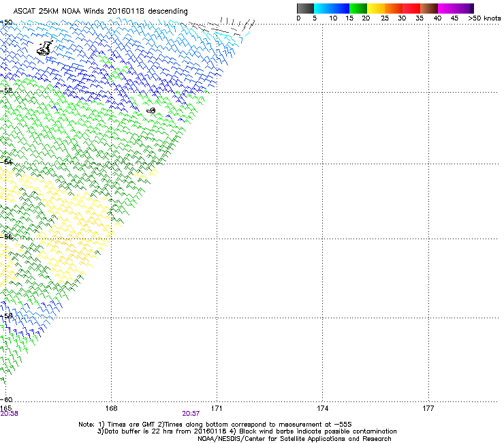This screenshot has height=443, width=504.
Task: Click the 174 longitude label
Action: 322,408
